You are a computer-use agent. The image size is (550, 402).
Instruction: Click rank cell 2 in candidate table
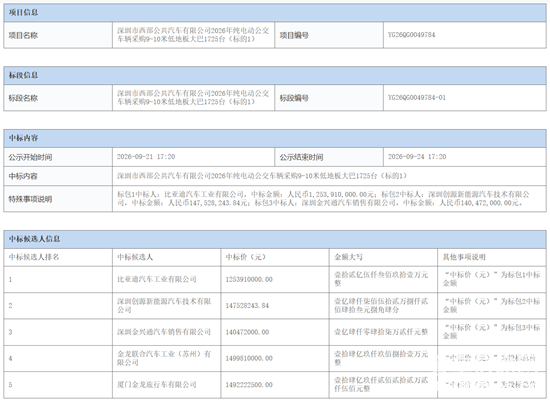coord(58,306)
